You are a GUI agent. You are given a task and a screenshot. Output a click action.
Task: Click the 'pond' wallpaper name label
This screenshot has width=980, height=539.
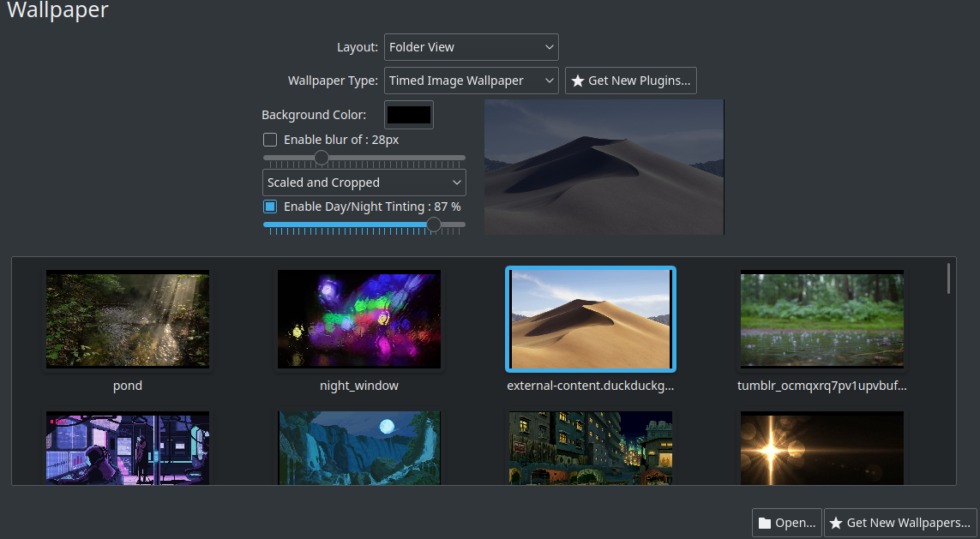[128, 386]
